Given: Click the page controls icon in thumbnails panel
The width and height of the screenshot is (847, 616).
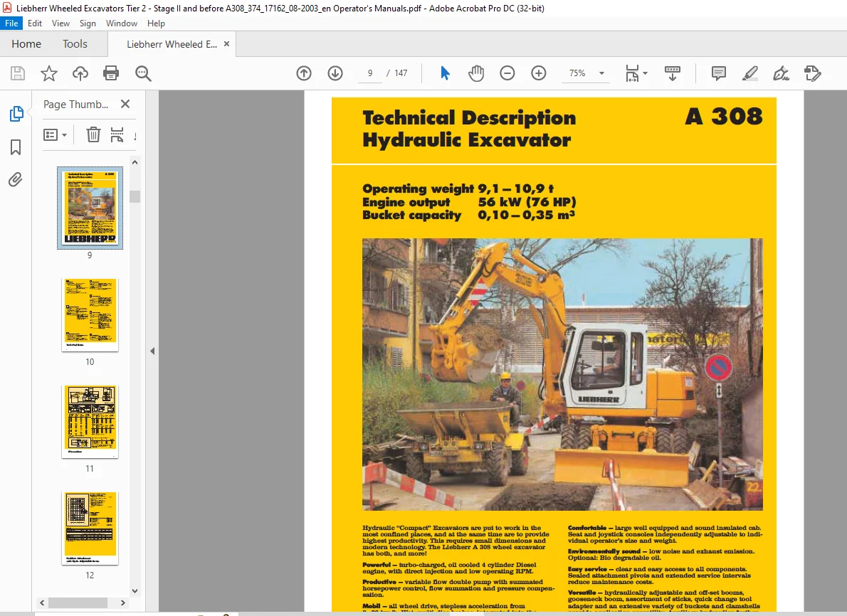Looking at the screenshot, I should [117, 134].
